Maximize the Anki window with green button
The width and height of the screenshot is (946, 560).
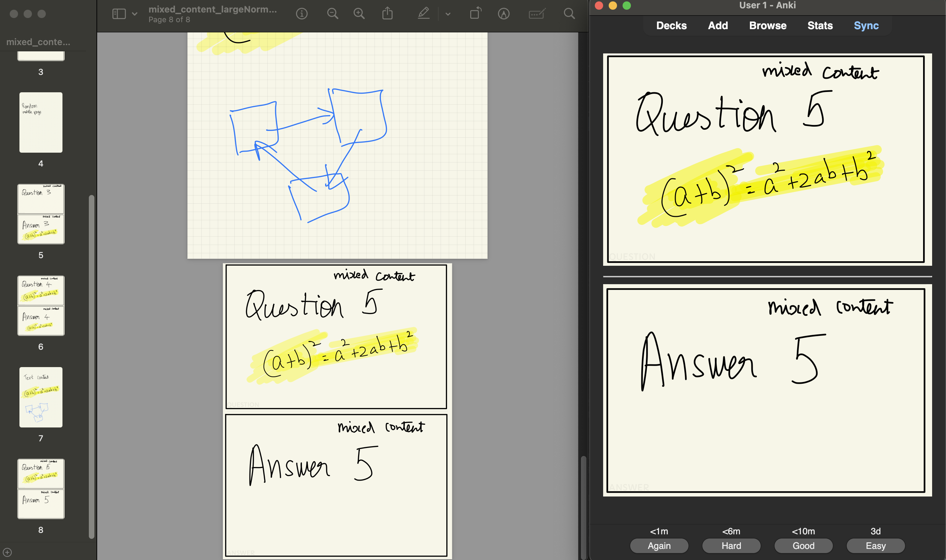tap(627, 5)
